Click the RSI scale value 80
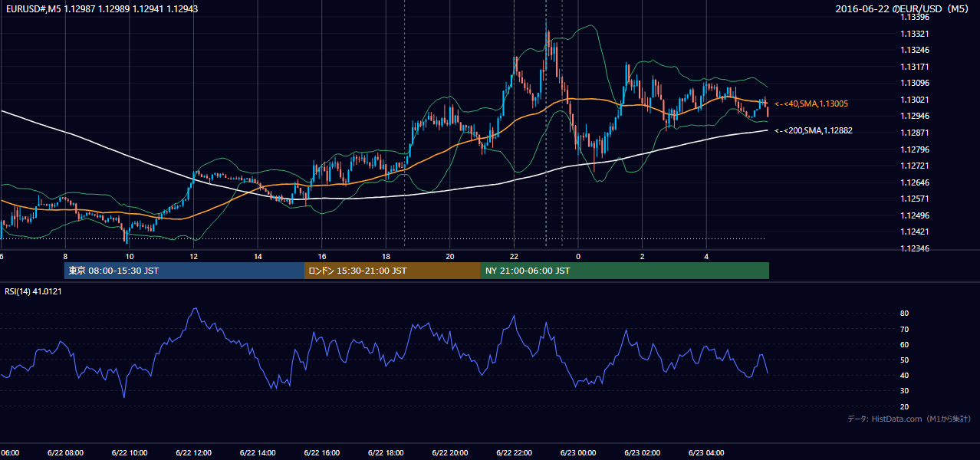 click(x=905, y=314)
